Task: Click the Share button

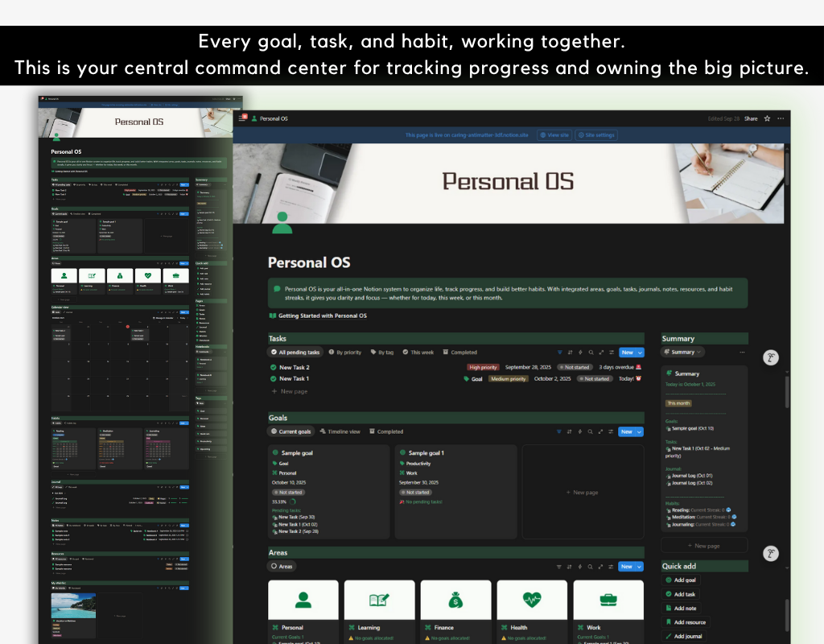Action: point(751,119)
